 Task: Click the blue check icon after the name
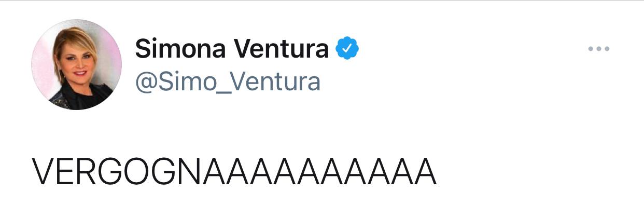pos(347,49)
